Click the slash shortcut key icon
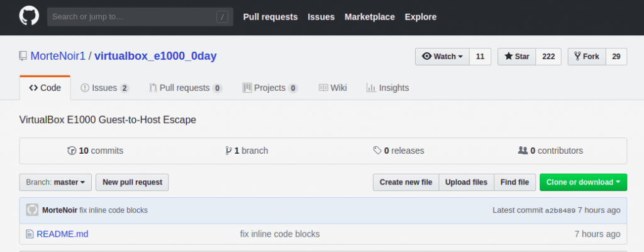 tap(222, 17)
